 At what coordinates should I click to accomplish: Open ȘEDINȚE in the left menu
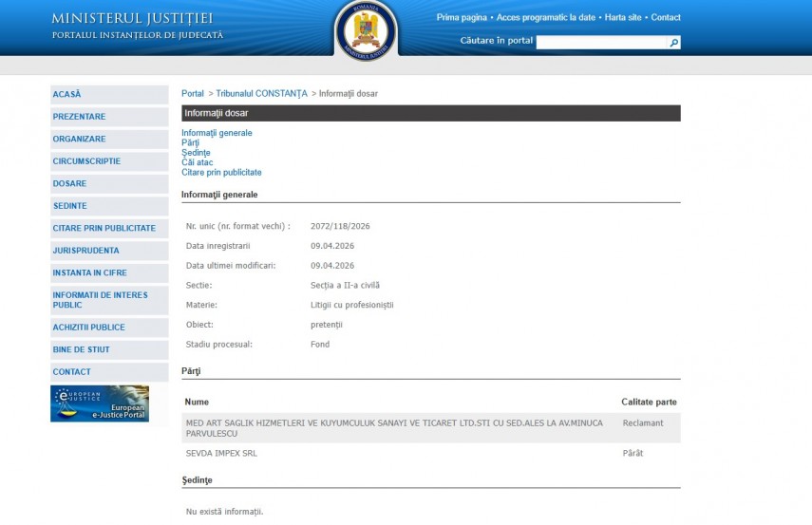tap(70, 206)
